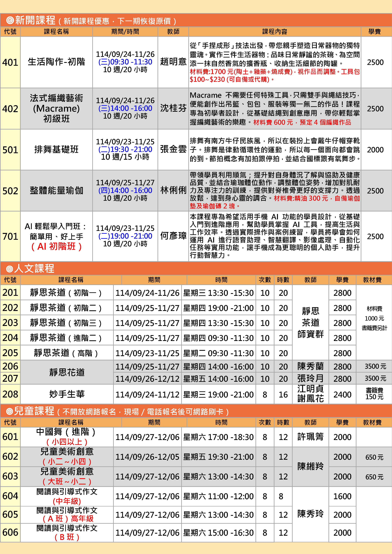Viewport: 392px width, 554px height.
Task: Click teacher name 林俐俐
Action: point(173,190)
